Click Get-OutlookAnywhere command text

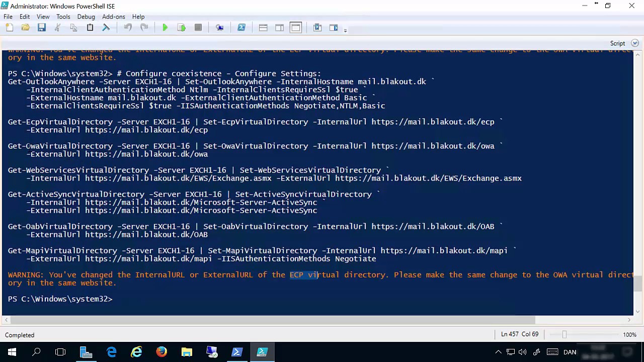tap(51, 81)
